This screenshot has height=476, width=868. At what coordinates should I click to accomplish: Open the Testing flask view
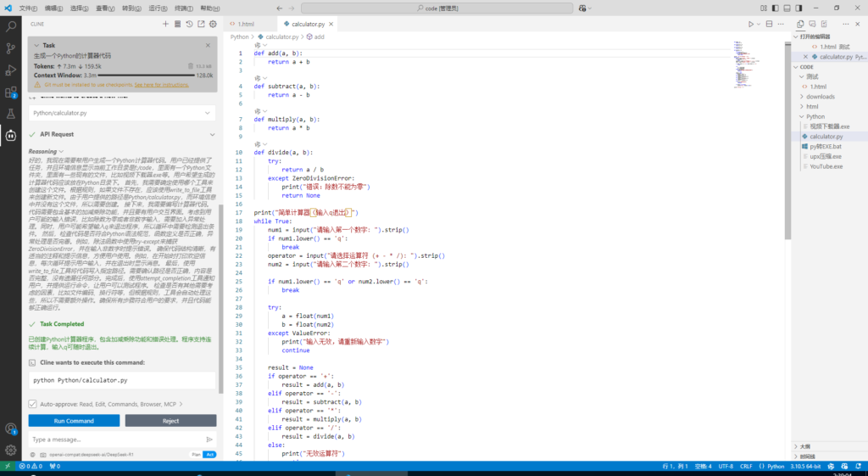click(10, 114)
